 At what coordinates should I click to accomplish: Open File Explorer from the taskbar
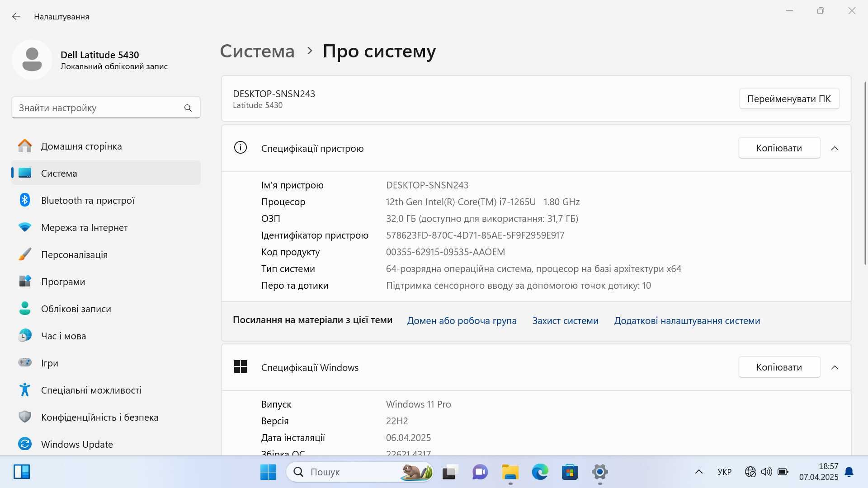(510, 472)
